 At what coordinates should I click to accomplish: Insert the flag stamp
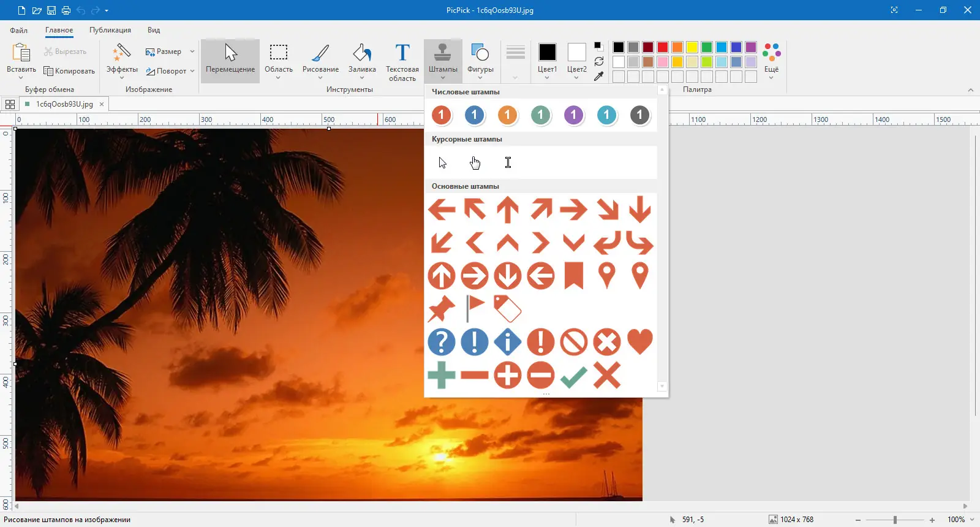(475, 309)
